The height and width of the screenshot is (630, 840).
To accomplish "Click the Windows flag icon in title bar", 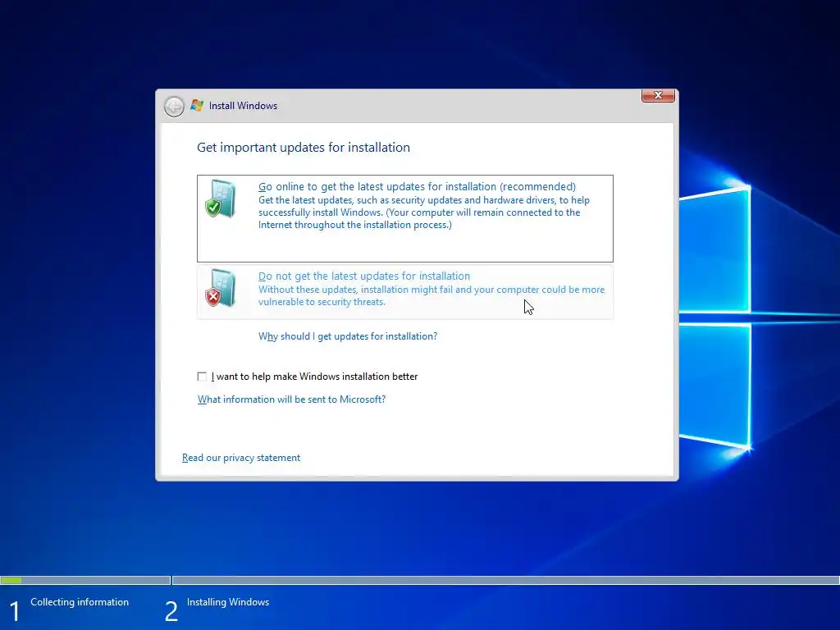I will click(197, 106).
